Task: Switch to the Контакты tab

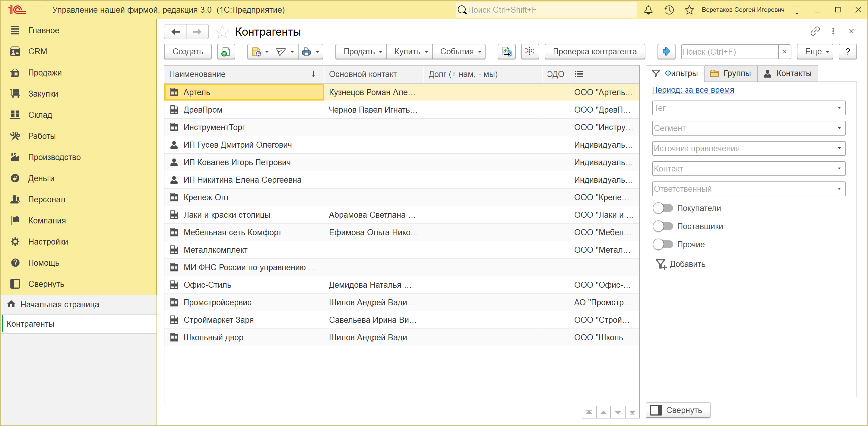Action: [x=787, y=74]
